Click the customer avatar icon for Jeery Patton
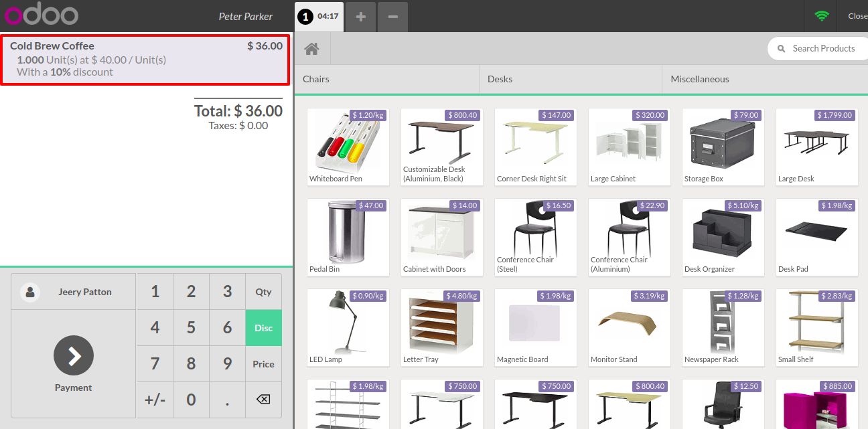This screenshot has height=429, width=868. click(x=30, y=292)
